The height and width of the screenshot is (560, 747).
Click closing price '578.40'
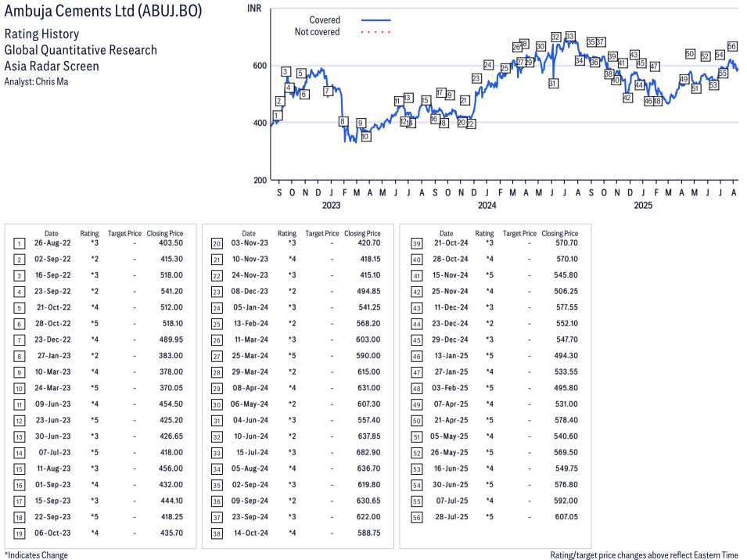click(566, 420)
